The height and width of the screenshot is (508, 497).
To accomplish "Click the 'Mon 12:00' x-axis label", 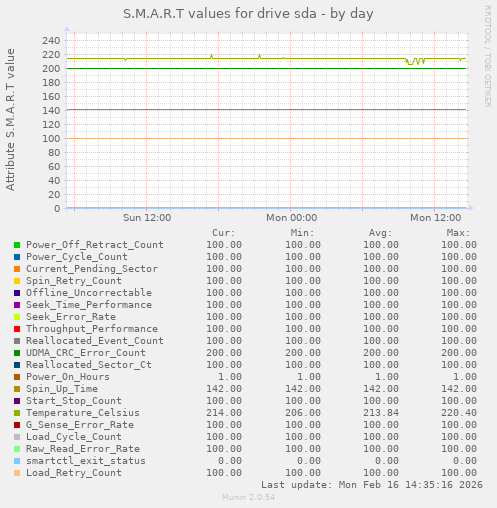I will point(435,218).
